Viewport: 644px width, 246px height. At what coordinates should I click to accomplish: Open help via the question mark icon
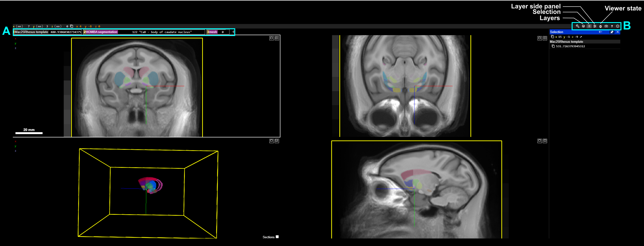[x=612, y=26]
